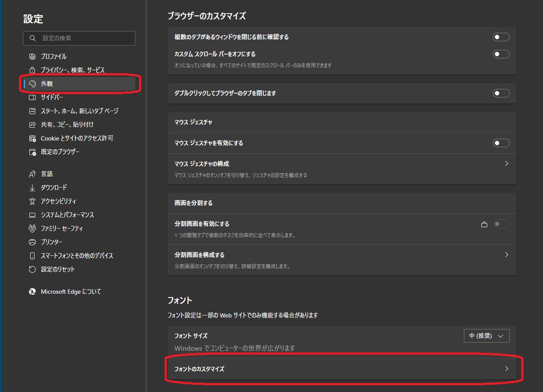Image resolution: width=543 pixels, height=392 pixels.
Task: Select 外観 in the settings sidebar
Action: point(79,84)
